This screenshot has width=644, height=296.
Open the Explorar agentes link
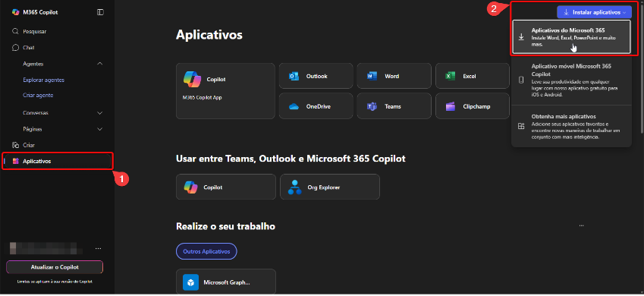(x=43, y=80)
